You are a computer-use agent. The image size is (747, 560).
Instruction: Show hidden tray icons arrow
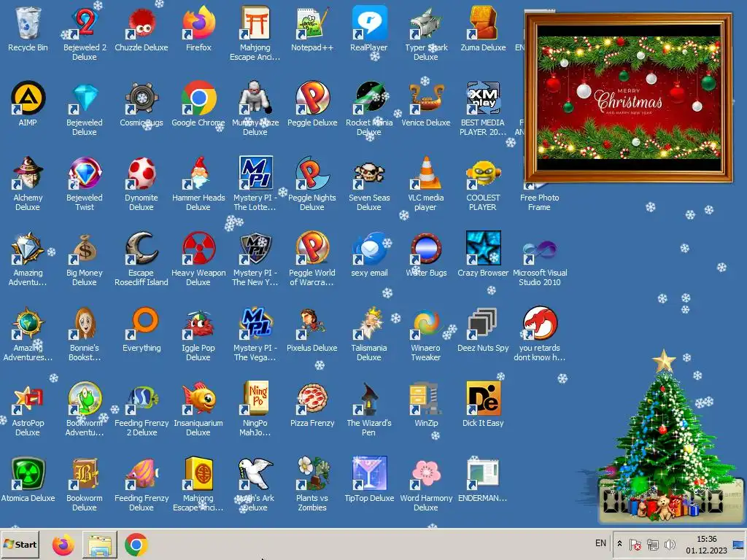coord(619,543)
